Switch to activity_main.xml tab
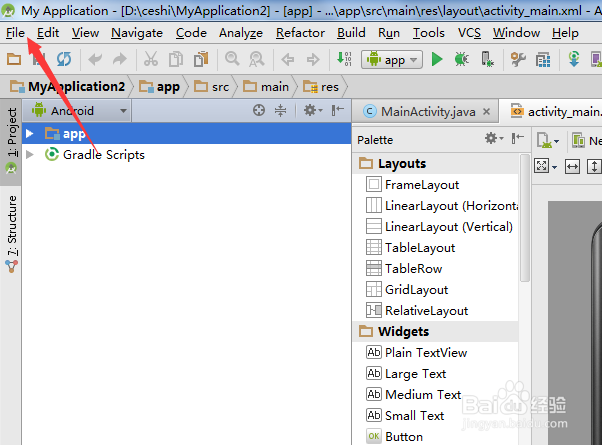The height and width of the screenshot is (445, 602). pyautogui.click(x=556, y=112)
